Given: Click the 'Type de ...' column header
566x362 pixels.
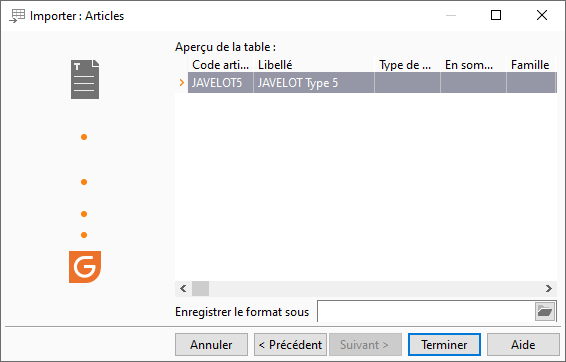Looking at the screenshot, I should coord(407,65).
